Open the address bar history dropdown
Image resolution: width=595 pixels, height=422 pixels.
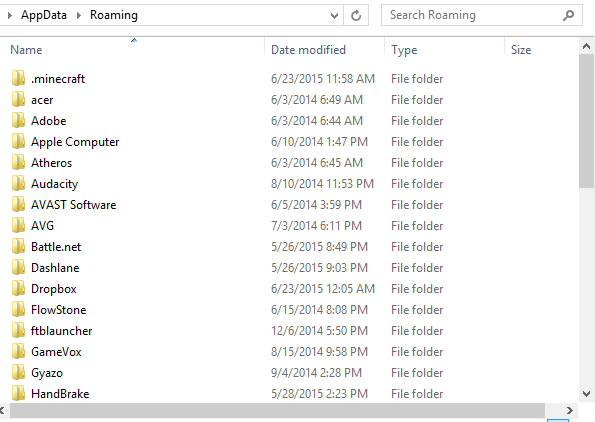tap(334, 16)
